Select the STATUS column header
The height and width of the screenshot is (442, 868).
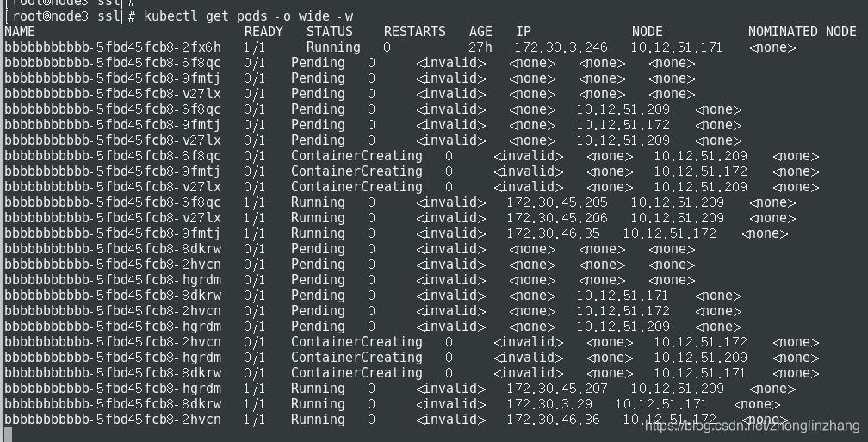pyautogui.click(x=329, y=32)
